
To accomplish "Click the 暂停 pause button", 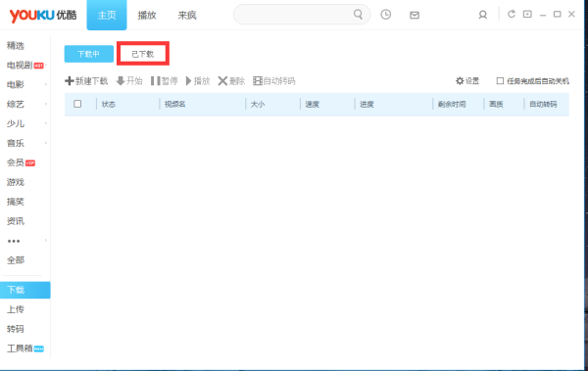I will coord(164,81).
